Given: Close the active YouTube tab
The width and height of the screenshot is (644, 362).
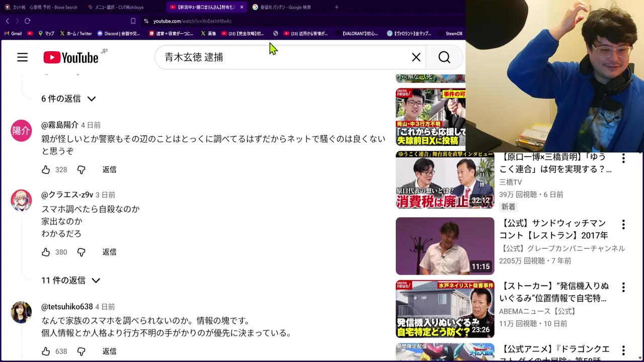Looking at the screenshot, I should point(242,7).
